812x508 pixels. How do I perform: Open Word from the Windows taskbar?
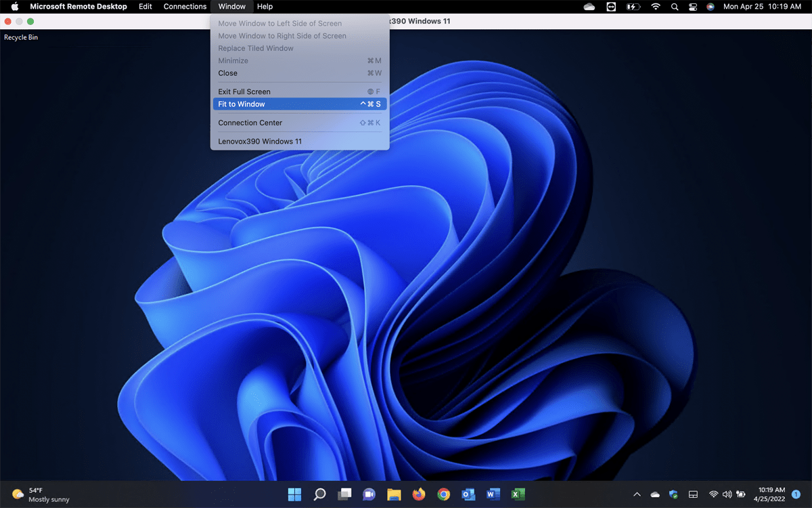click(493, 494)
